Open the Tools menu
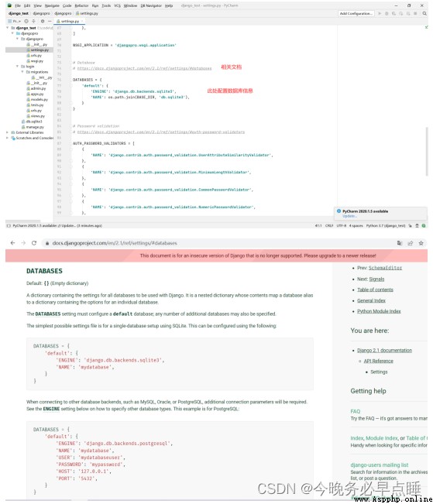Viewport: 433px width, 504px height. pos(106,5)
